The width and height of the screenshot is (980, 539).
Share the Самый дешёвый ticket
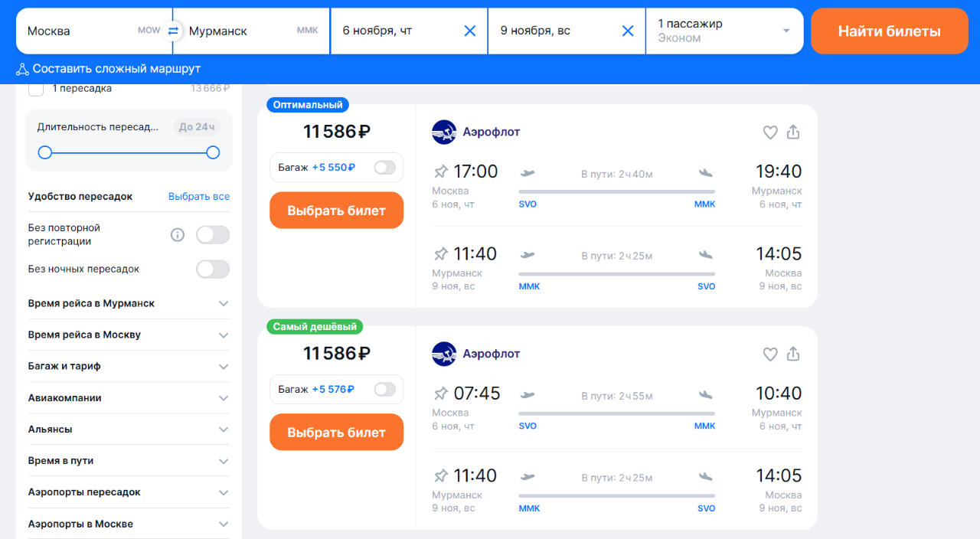point(793,354)
